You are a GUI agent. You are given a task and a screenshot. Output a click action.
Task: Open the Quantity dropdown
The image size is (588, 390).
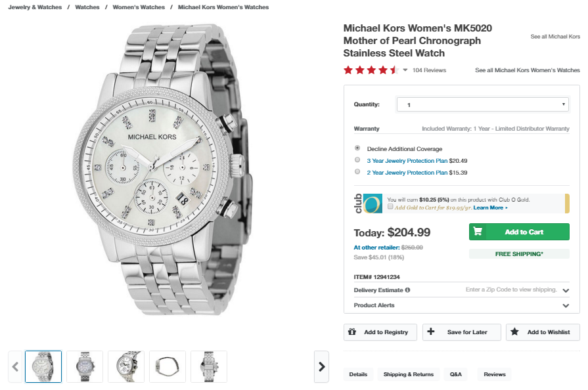[482, 104]
